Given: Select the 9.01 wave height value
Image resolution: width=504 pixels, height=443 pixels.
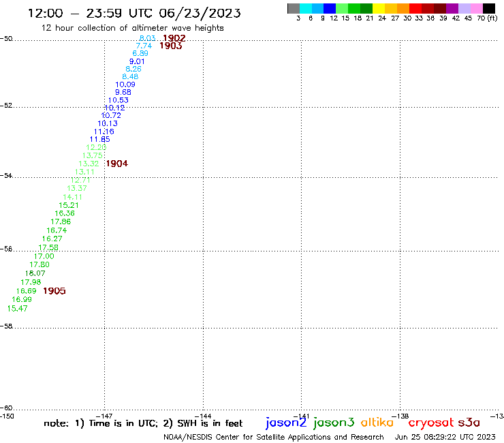Looking at the screenshot, I should [137, 61].
